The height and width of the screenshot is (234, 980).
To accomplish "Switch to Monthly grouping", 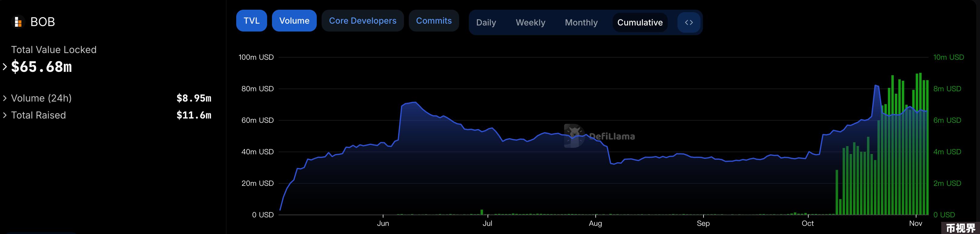I will (x=581, y=22).
